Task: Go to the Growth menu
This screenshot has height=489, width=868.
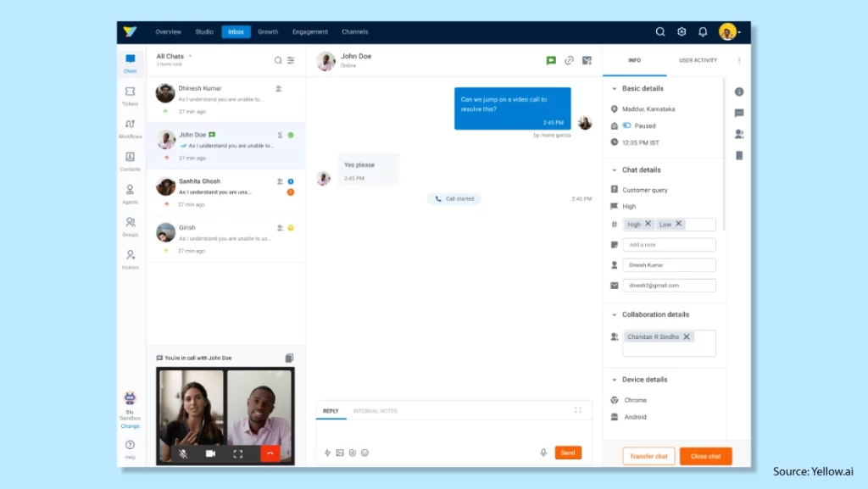Action: (268, 32)
